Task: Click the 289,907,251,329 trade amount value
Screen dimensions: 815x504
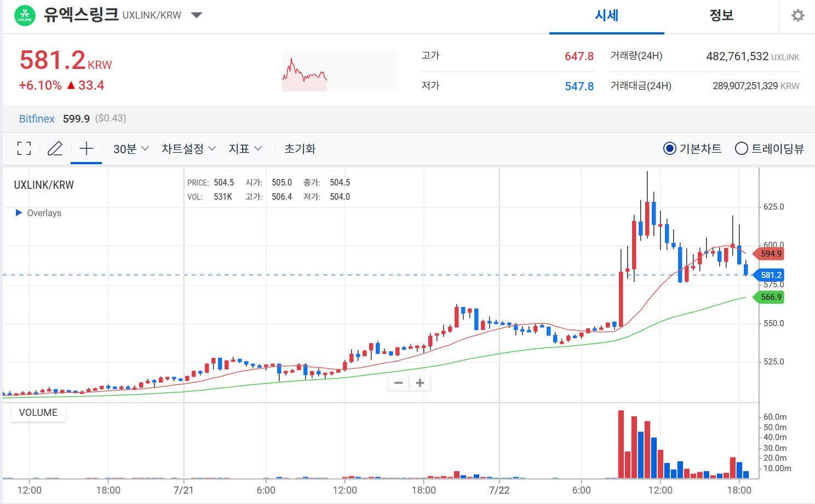Action: (745, 86)
